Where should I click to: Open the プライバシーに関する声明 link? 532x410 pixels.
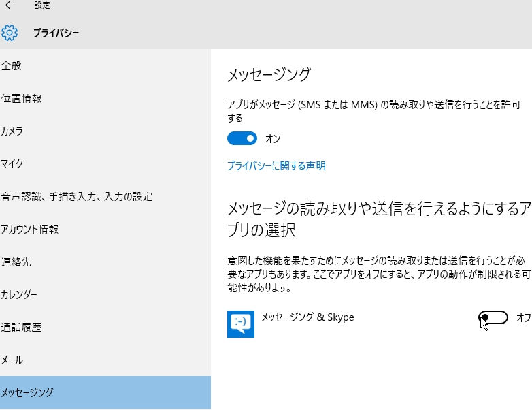pyautogui.click(x=276, y=165)
